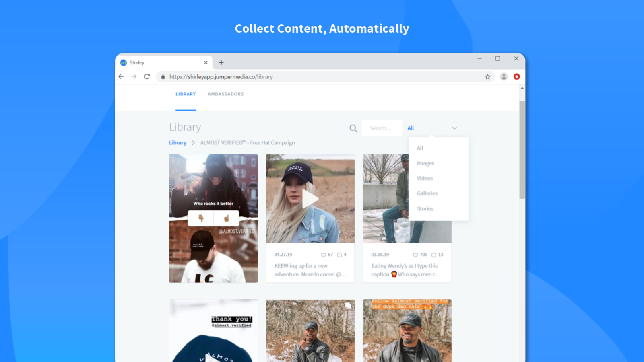
Task: Click the comment icon showing 4 comments
Action: [339, 255]
